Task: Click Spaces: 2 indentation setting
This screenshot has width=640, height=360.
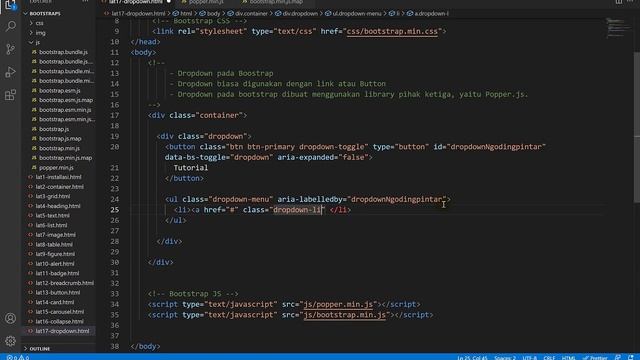Action: [x=504, y=358]
